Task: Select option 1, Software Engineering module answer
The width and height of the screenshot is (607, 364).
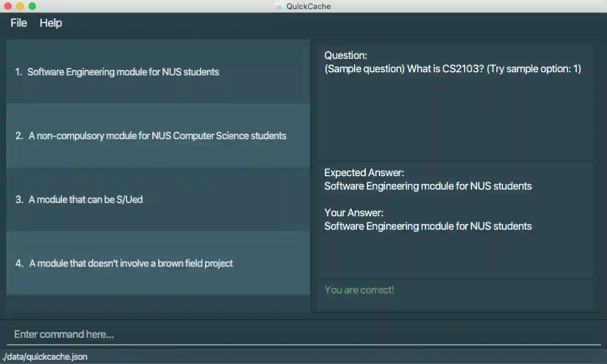Action: point(158,72)
